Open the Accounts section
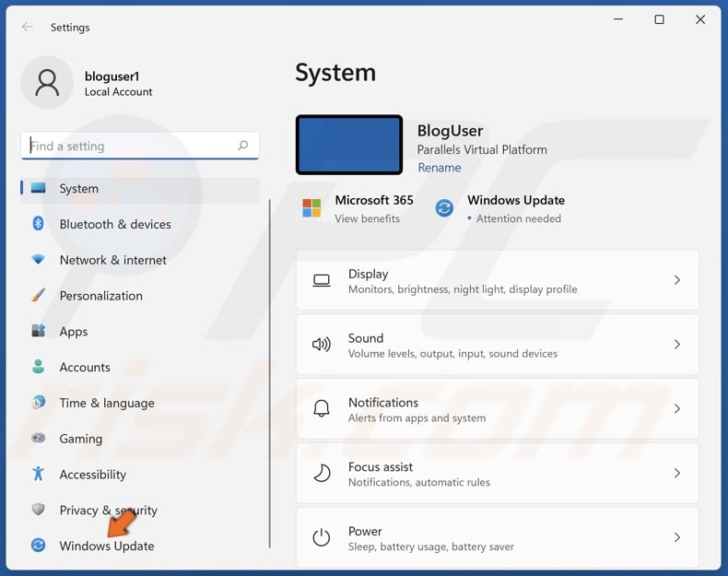728x576 pixels. coord(140,367)
